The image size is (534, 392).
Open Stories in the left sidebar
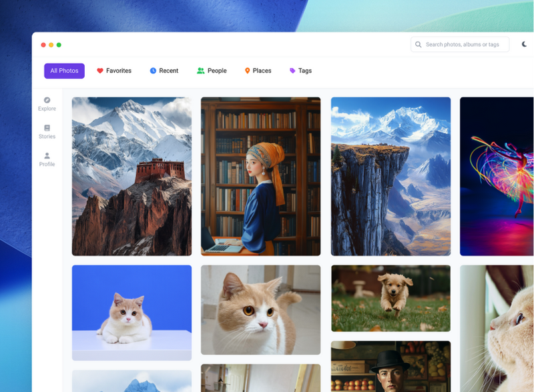(x=47, y=128)
